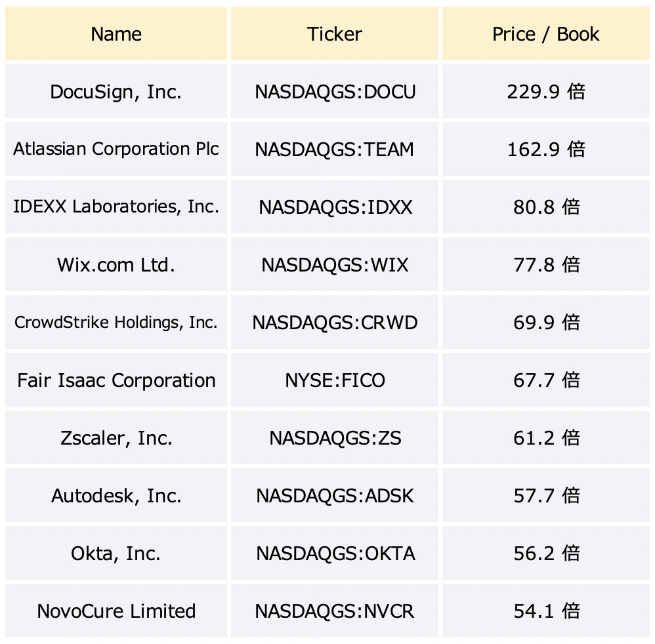The width and height of the screenshot is (655, 644).
Task: Select the NASDAQGS:TEAM ticker cell
Action: (335, 150)
